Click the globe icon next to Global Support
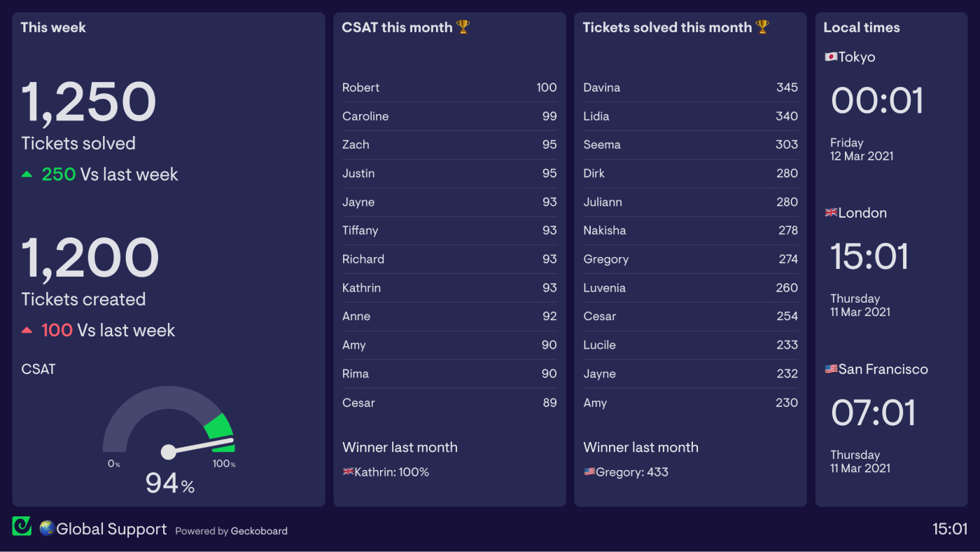This screenshot has width=980, height=552. [x=45, y=528]
